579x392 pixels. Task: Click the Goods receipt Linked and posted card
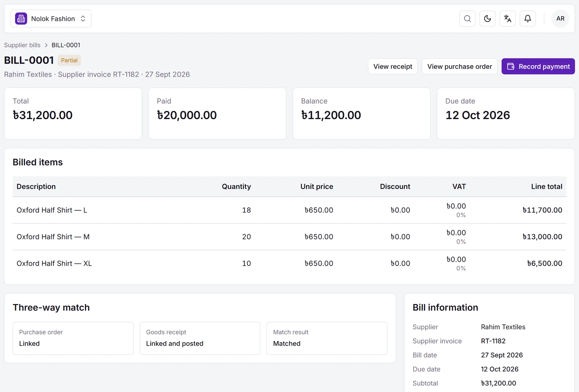200,338
